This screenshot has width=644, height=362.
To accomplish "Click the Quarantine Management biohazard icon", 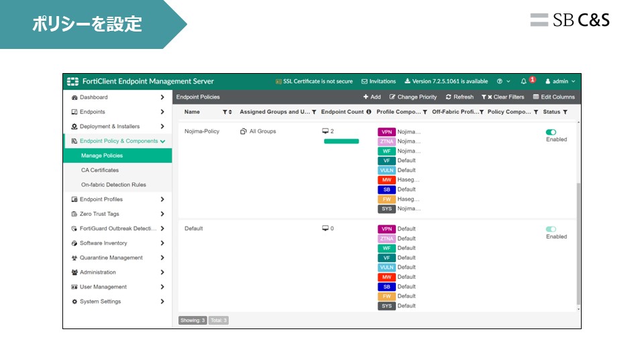I will (x=74, y=257).
